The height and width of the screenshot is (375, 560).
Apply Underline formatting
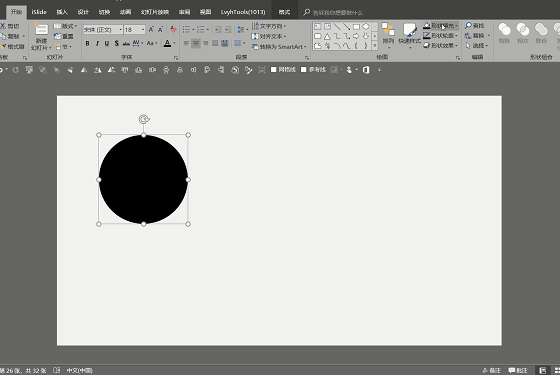coord(107,44)
